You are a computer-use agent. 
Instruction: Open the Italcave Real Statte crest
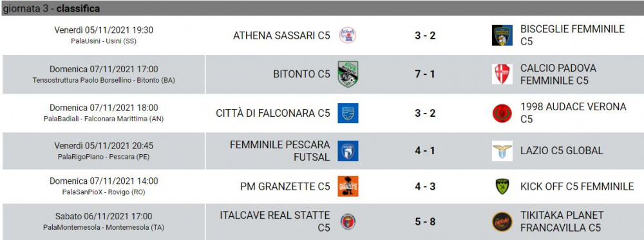pos(348,221)
